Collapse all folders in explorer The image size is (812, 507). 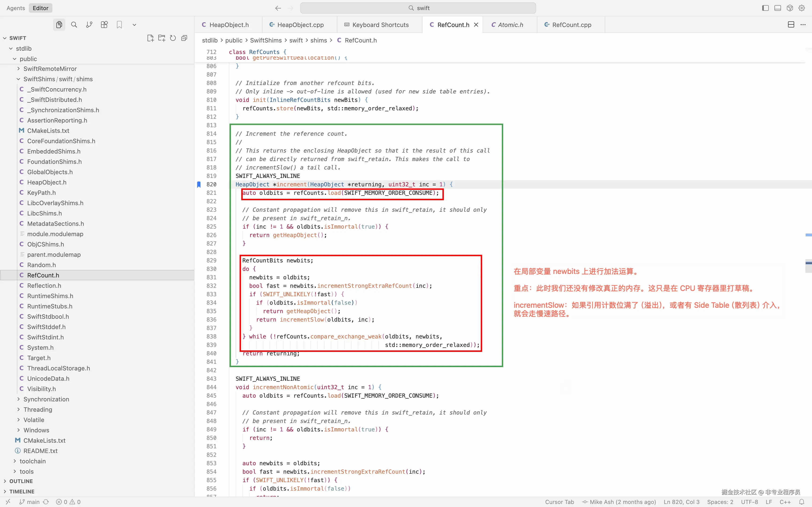[x=184, y=38]
